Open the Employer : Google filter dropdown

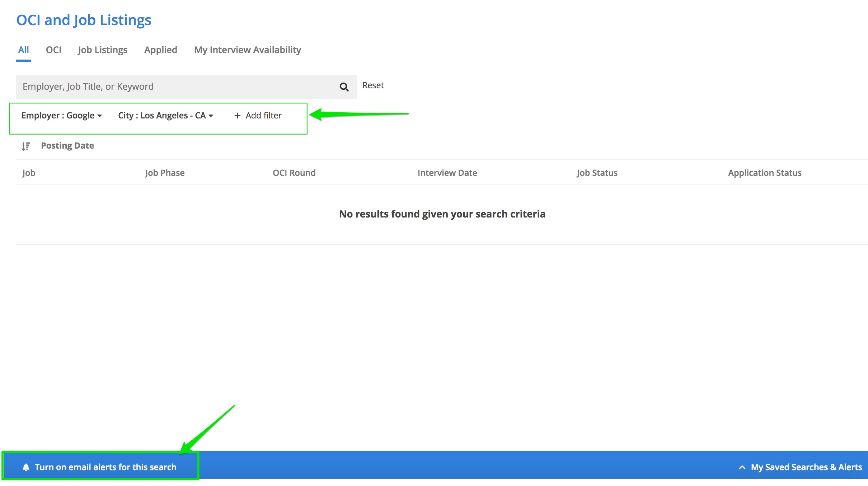pos(61,116)
